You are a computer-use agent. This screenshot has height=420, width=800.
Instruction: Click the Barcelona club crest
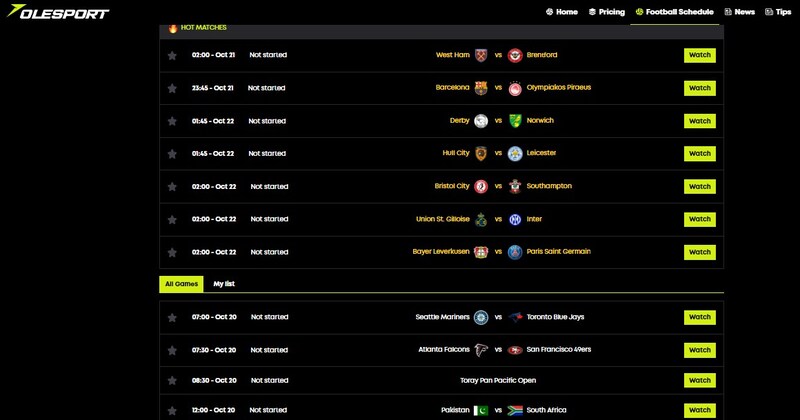pos(481,88)
